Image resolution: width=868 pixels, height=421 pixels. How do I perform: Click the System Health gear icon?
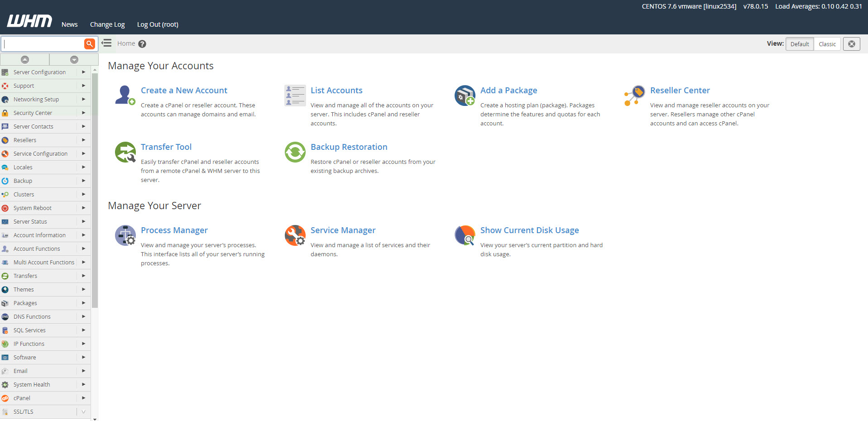(5, 384)
